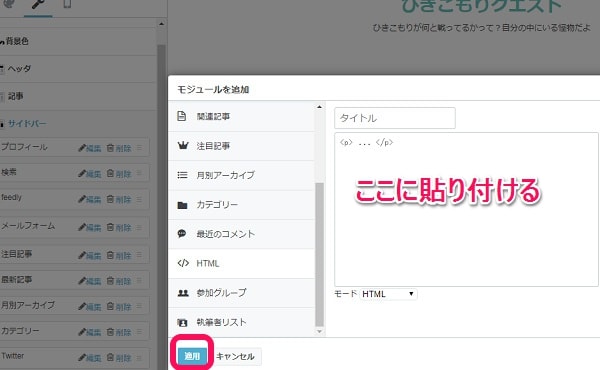Select 月別アーカイブ in the add-module list
Viewport: 600px width, 370px height.
pos(241,175)
